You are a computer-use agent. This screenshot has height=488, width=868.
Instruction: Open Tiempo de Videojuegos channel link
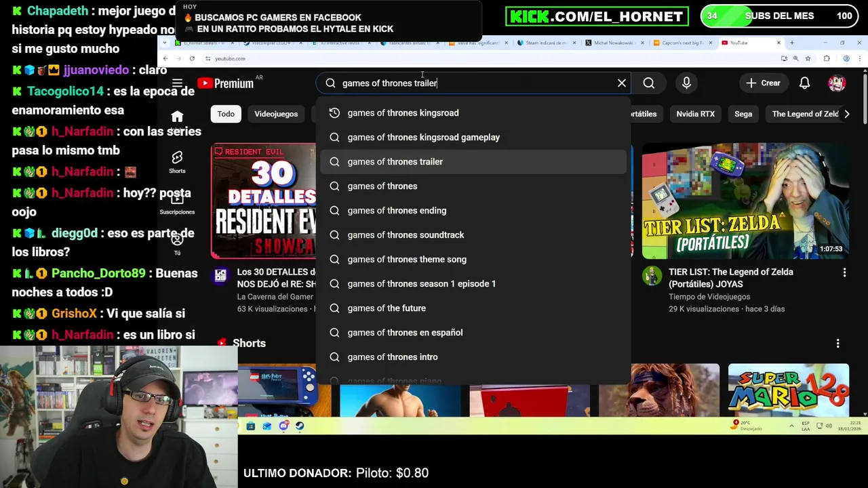click(709, 296)
